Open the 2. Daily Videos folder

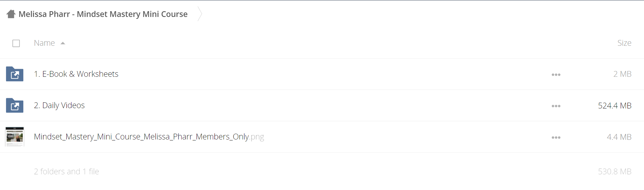pyautogui.click(x=59, y=105)
